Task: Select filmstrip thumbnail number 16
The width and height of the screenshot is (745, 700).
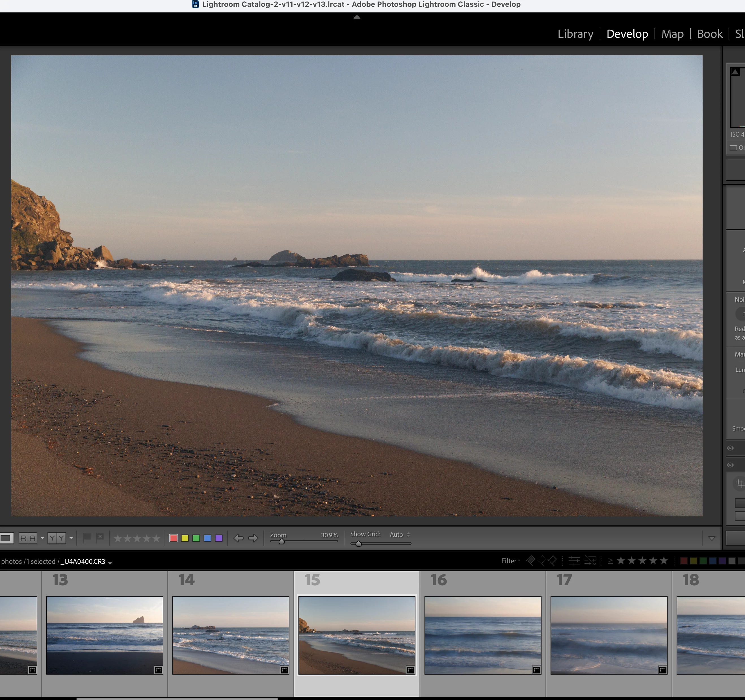Action: click(483, 635)
